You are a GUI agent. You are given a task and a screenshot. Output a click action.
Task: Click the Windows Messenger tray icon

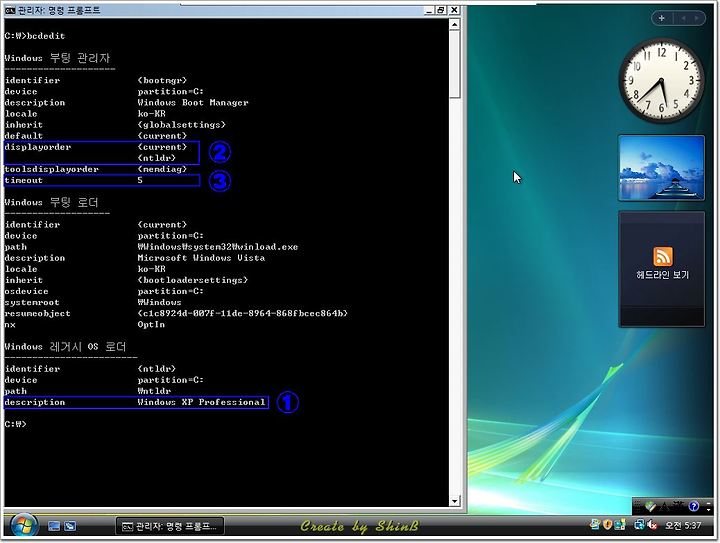[595, 524]
